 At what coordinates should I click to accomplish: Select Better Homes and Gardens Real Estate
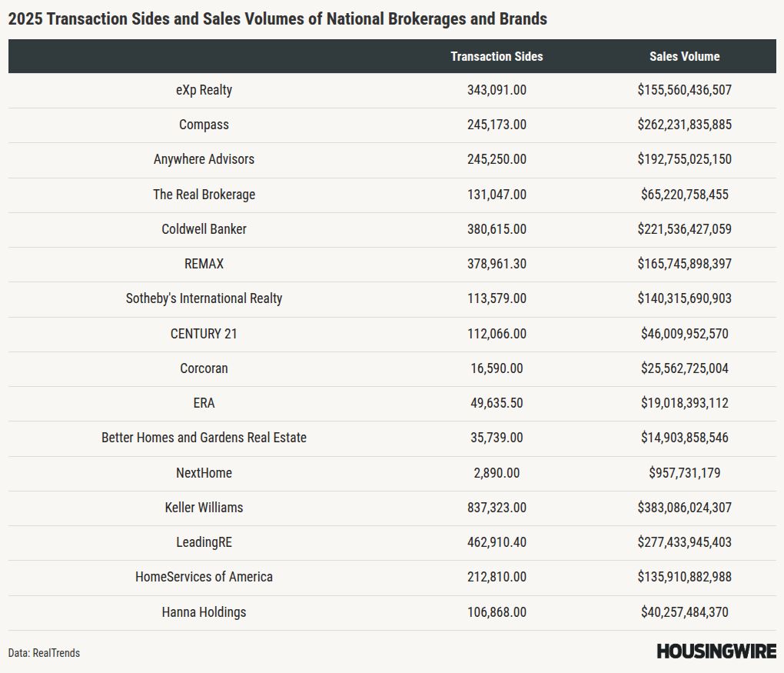(204, 438)
